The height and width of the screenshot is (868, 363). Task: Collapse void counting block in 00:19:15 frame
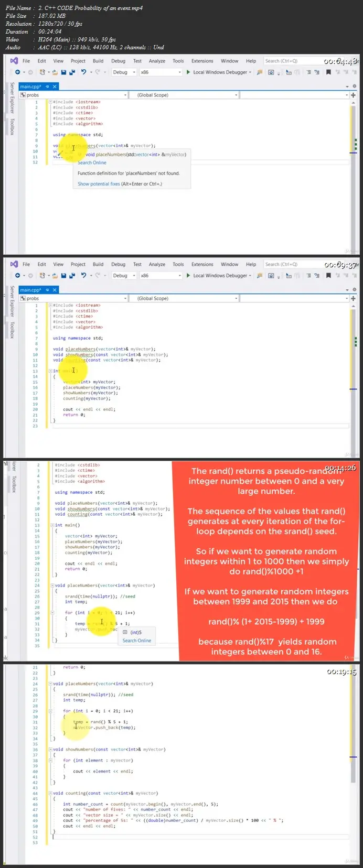coord(50,793)
